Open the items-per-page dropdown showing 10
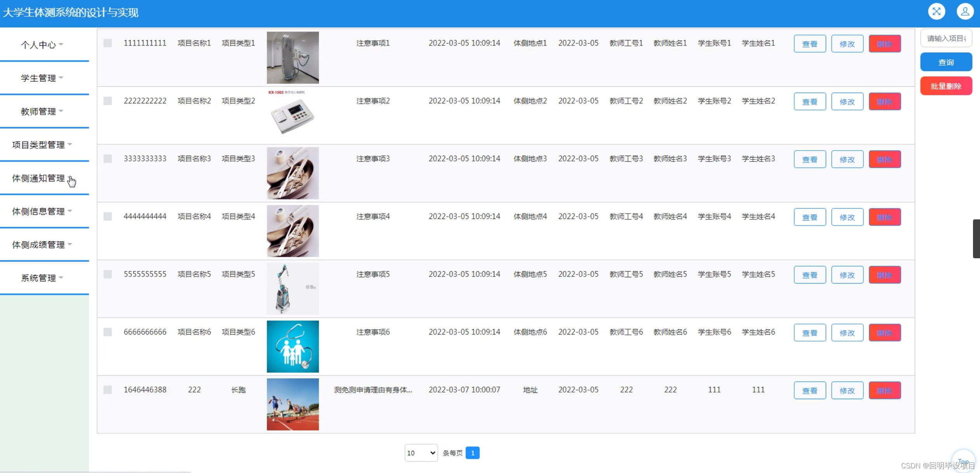Image resolution: width=980 pixels, height=473 pixels. [421, 453]
